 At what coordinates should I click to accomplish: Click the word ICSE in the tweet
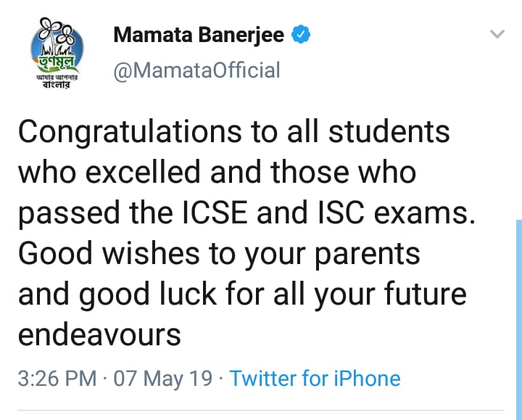215,213
